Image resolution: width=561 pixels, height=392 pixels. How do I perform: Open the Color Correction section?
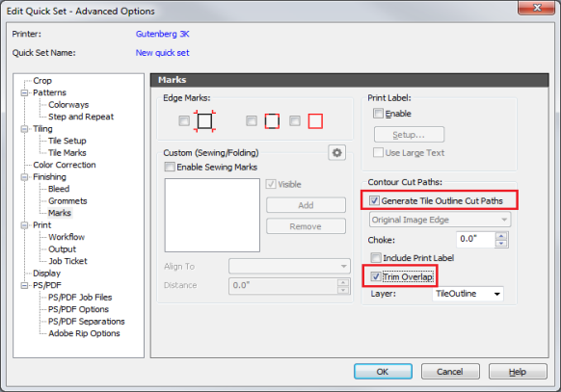click(x=65, y=165)
